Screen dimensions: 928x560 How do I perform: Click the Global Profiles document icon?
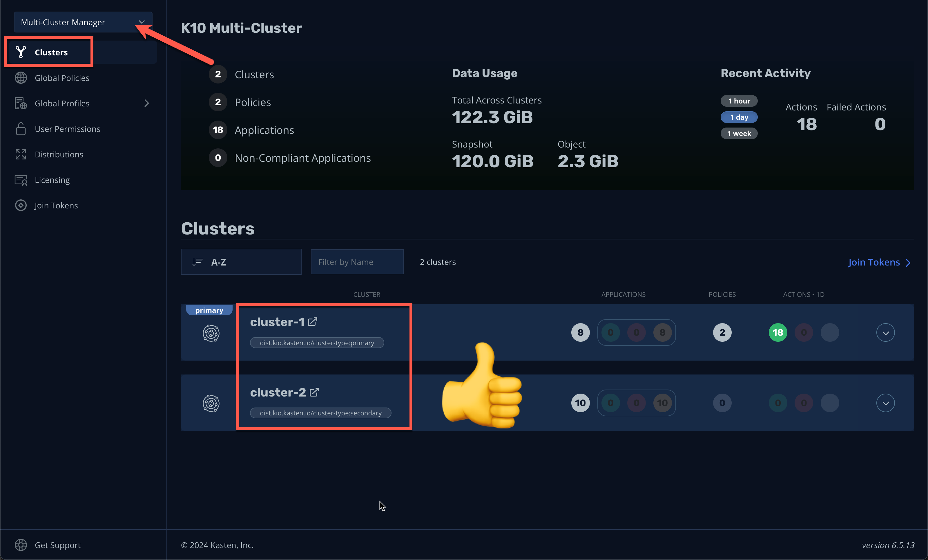click(21, 103)
